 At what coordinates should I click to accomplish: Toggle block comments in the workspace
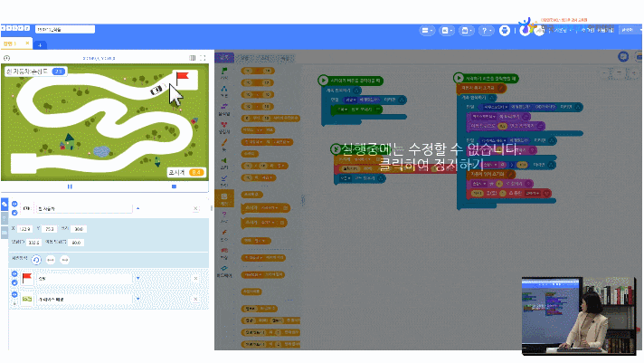click(623, 57)
